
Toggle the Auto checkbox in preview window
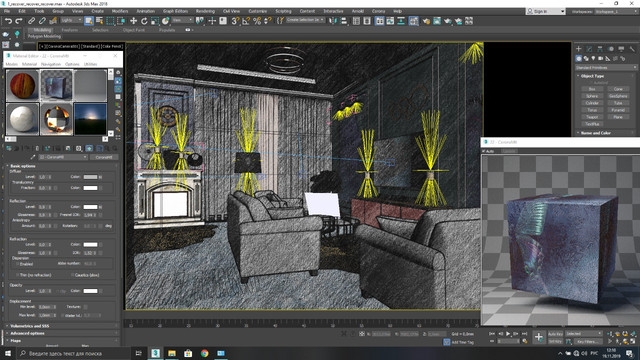(484, 151)
